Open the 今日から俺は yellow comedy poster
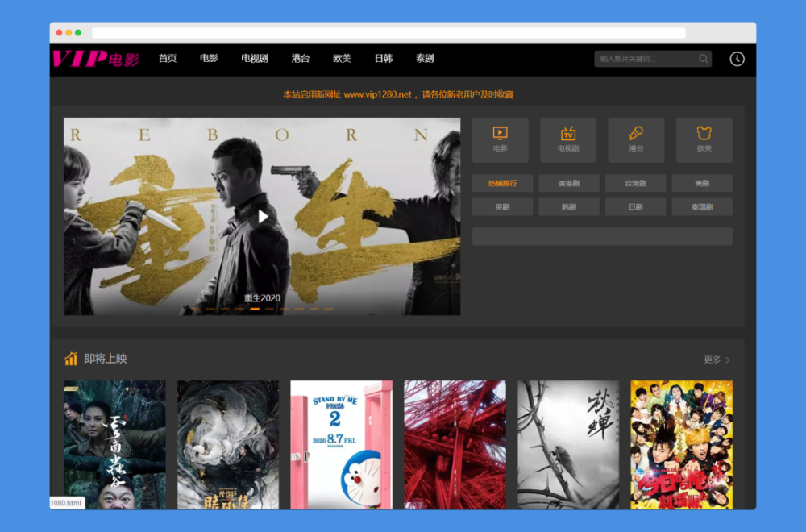 point(682,445)
